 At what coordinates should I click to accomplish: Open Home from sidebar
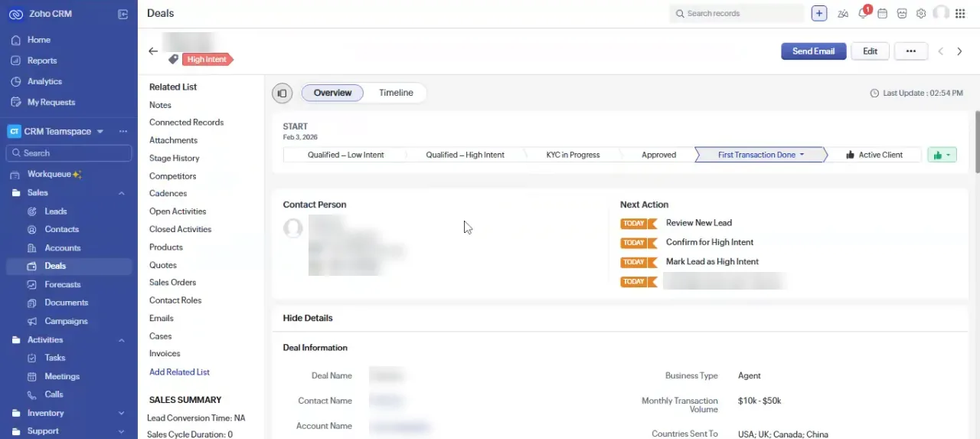coord(38,40)
